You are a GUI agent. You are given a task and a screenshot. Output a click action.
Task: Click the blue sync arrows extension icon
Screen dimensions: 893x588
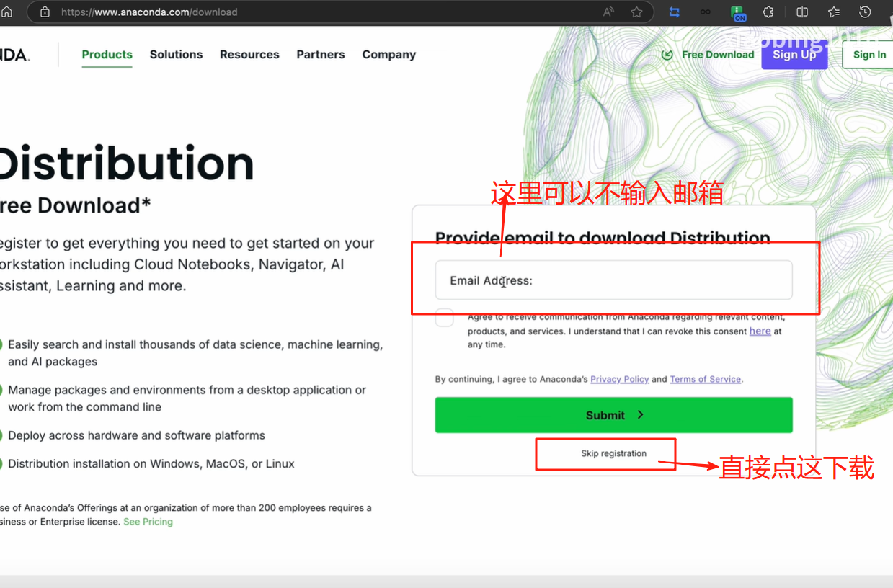point(675,12)
